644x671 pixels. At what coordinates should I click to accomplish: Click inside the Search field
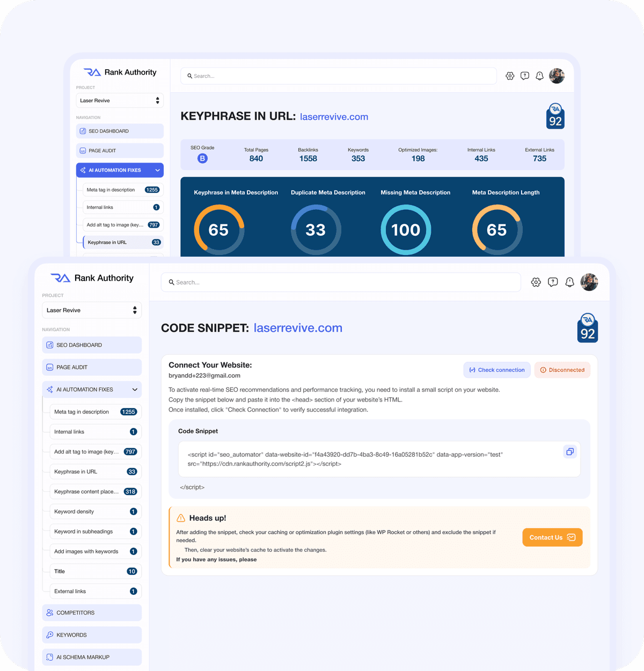pos(341,282)
